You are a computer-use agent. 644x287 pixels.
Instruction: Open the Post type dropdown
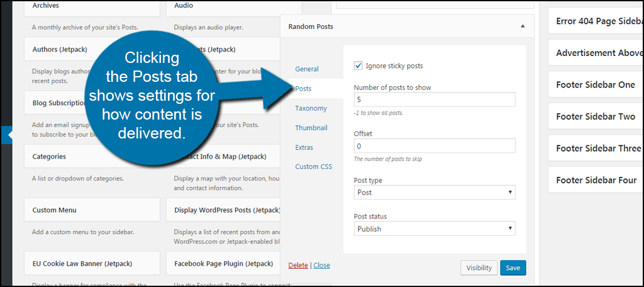tap(435, 192)
